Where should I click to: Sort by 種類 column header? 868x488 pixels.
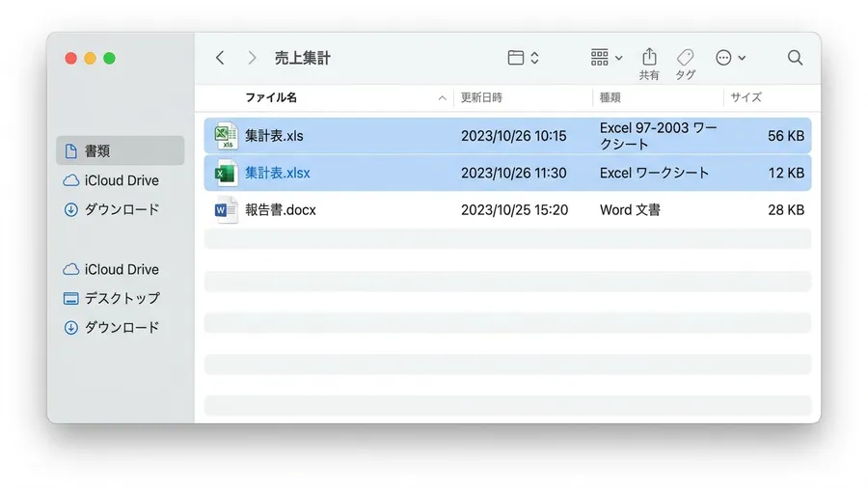coord(610,97)
